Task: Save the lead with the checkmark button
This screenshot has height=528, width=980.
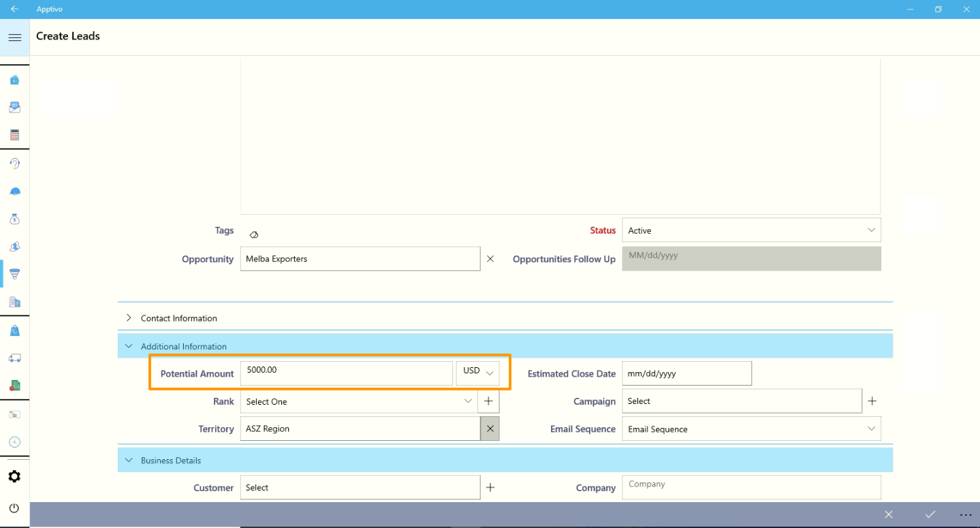Action: pyautogui.click(x=930, y=514)
